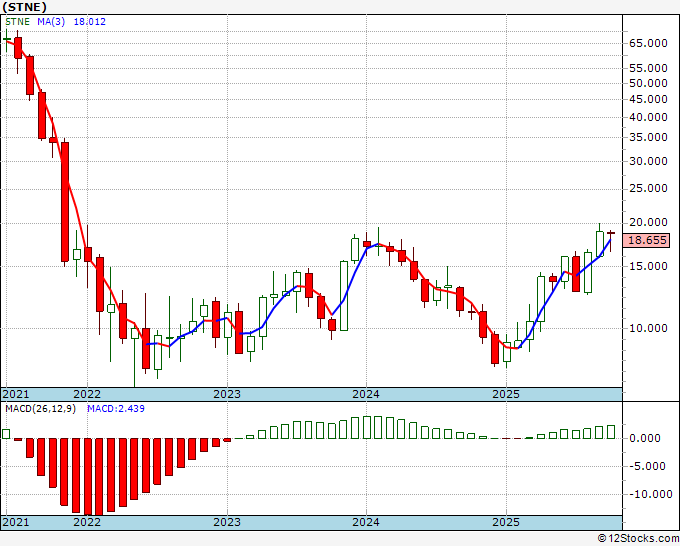Click the 25.000 price axis label

click(x=648, y=188)
